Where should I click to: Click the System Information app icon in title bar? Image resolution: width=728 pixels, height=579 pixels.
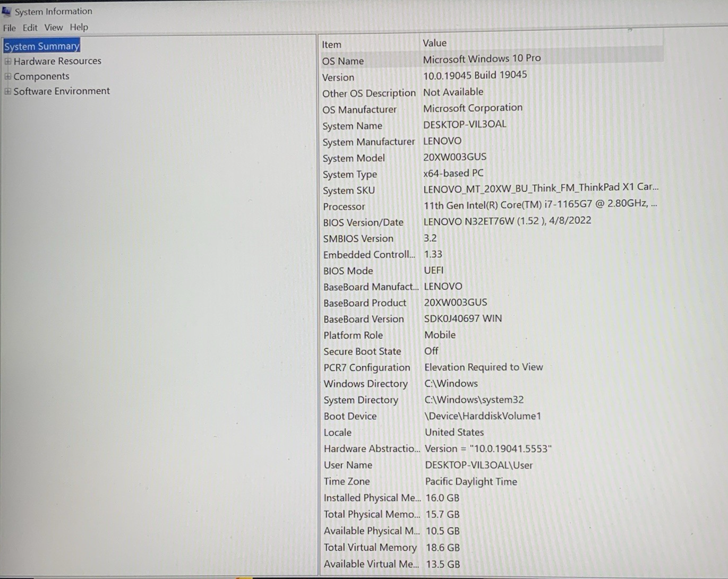coord(6,11)
